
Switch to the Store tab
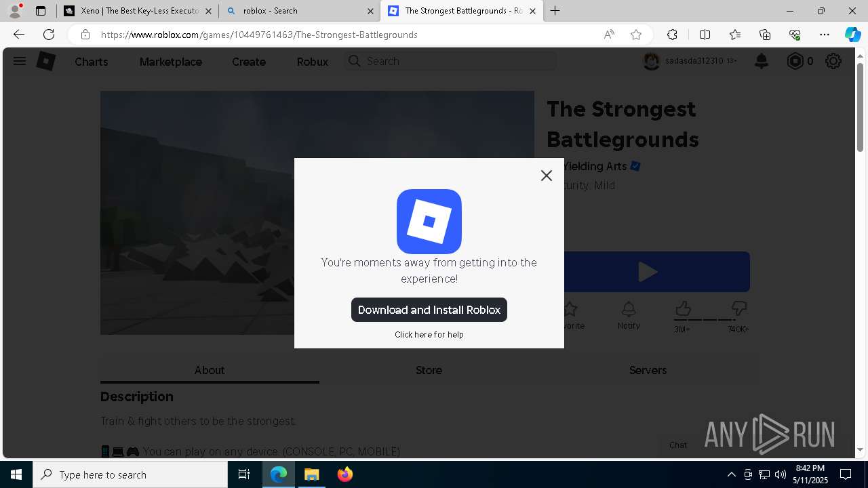coord(429,370)
